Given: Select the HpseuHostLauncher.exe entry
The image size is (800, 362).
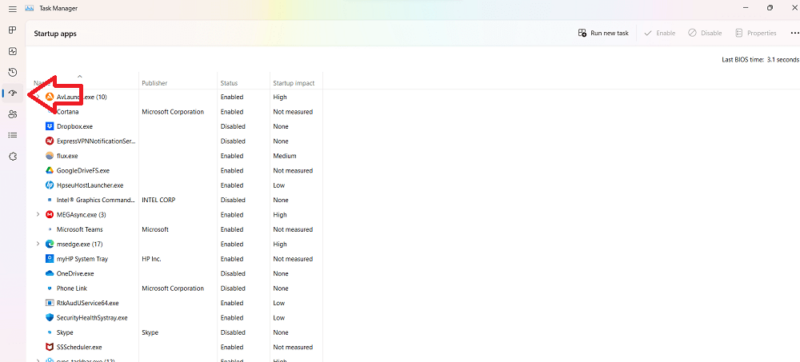Looking at the screenshot, I should point(90,186).
